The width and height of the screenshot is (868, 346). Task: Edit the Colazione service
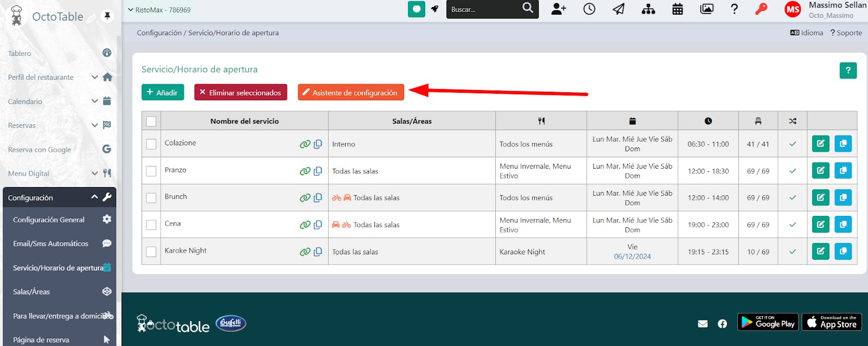coord(821,144)
